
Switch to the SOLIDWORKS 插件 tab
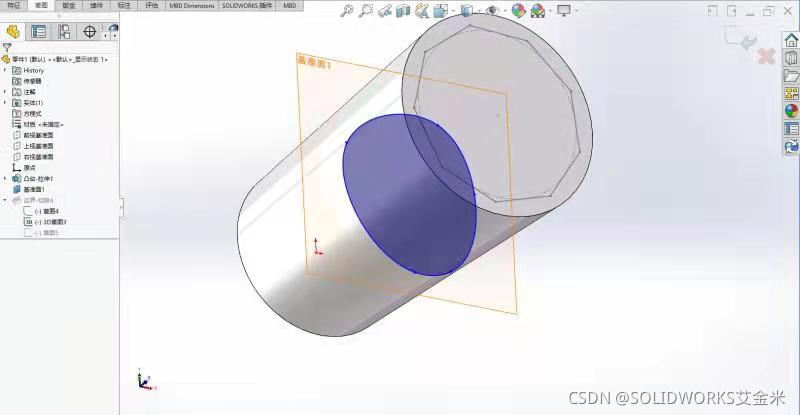[246, 5]
